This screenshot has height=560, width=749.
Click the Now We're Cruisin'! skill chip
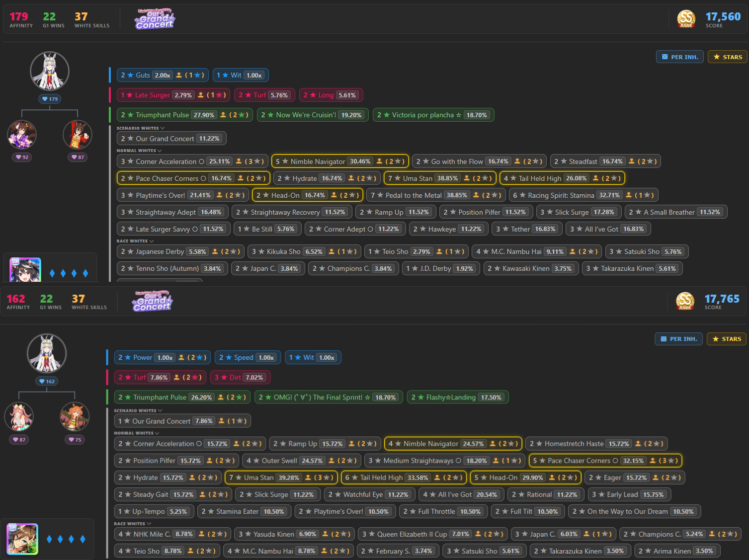313,115
